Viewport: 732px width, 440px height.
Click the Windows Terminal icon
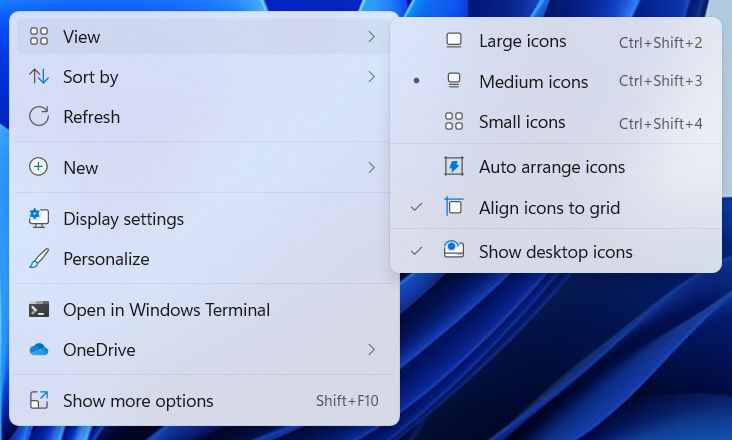coord(39,309)
